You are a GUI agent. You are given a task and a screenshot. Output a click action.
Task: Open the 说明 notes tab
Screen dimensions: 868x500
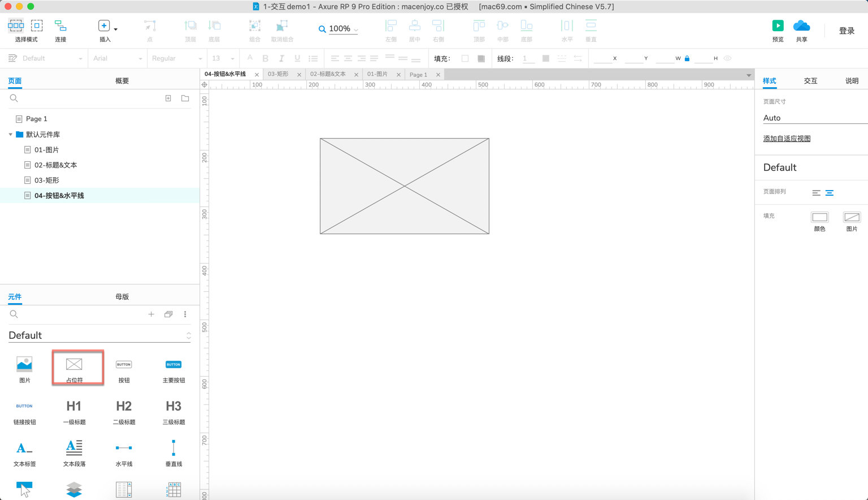coord(852,81)
